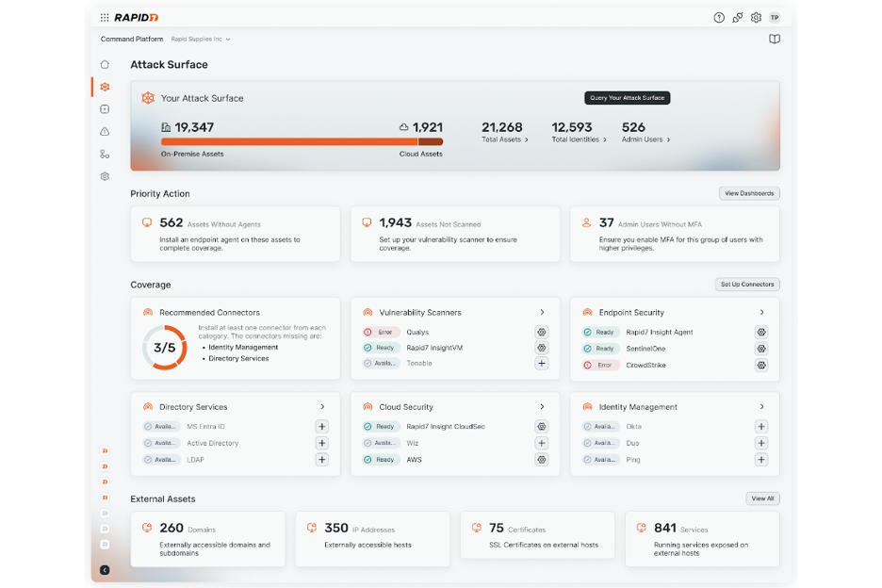Open the Help question mark icon

pyautogui.click(x=719, y=17)
